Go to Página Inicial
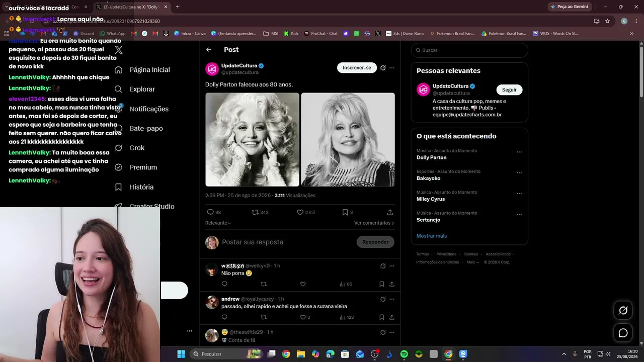The height and width of the screenshot is (362, 644). pos(142,70)
